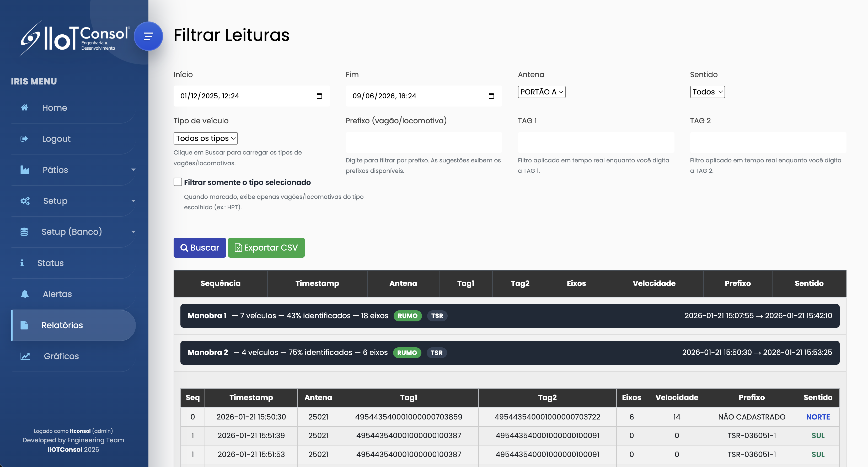Screen dimensions: 868x467
Task: Click the NÃO CADASTRADO prefixo cell
Action: [751, 417]
